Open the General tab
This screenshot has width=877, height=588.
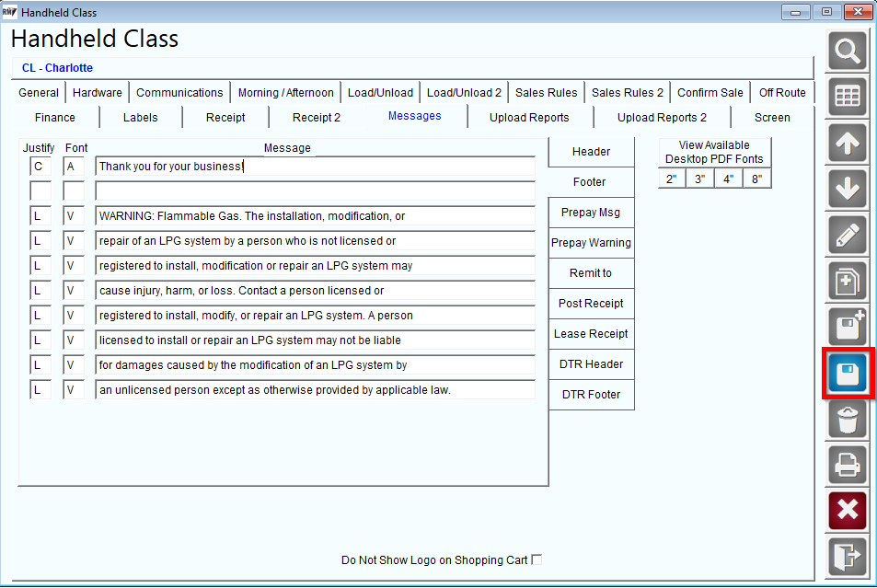pyautogui.click(x=39, y=93)
